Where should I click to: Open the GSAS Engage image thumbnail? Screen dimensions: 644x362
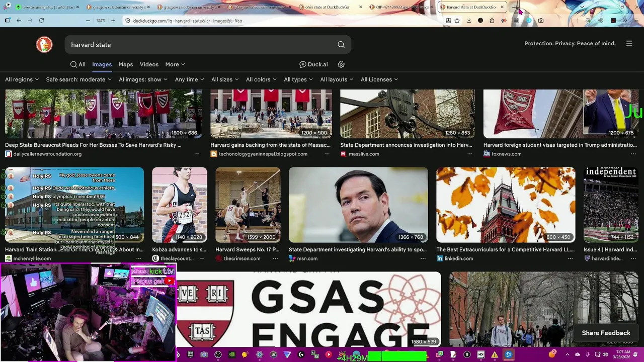pyautogui.click(x=308, y=309)
